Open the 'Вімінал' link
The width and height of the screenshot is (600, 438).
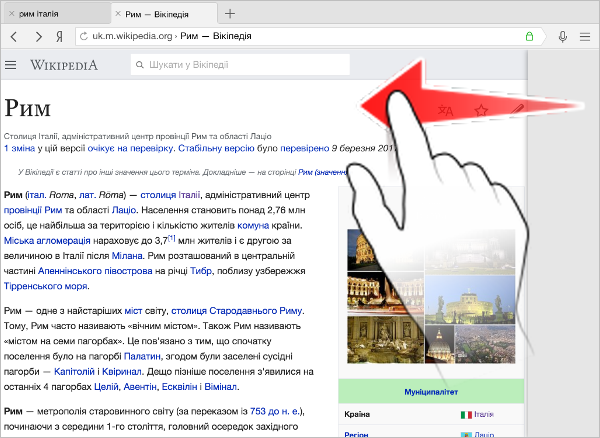(x=220, y=387)
